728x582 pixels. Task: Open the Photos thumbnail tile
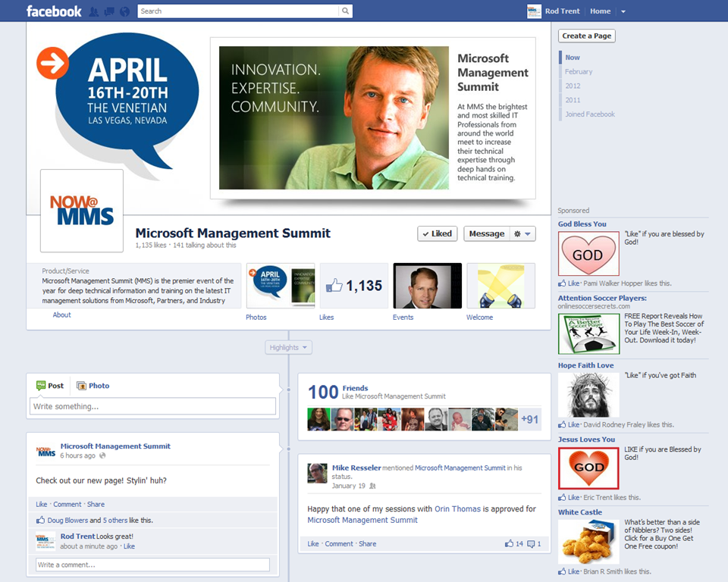tap(281, 286)
